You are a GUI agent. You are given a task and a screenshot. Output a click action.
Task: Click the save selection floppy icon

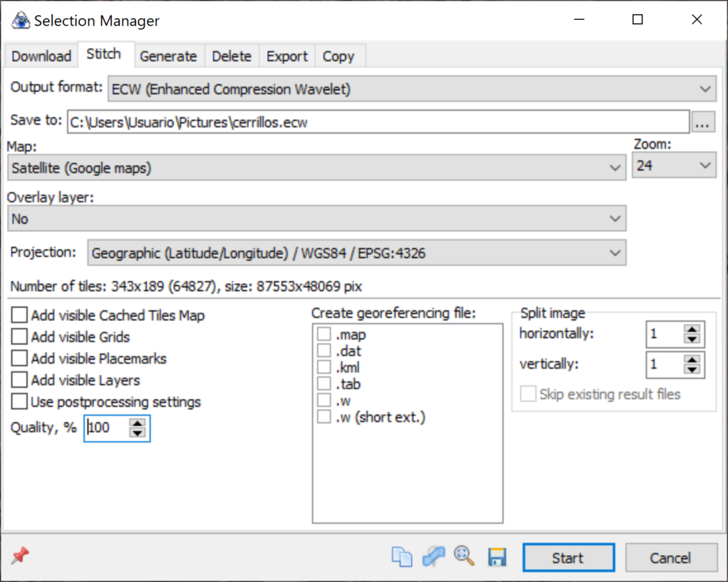[497, 557]
